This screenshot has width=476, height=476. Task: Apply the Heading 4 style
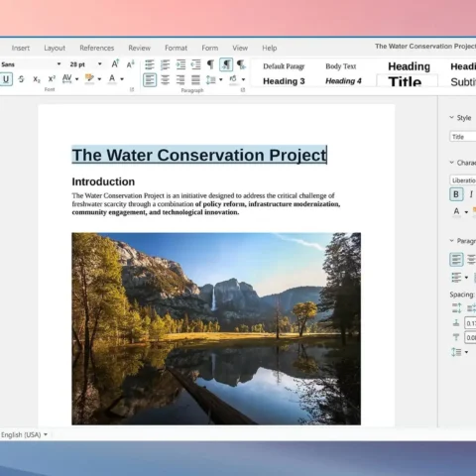343,81
